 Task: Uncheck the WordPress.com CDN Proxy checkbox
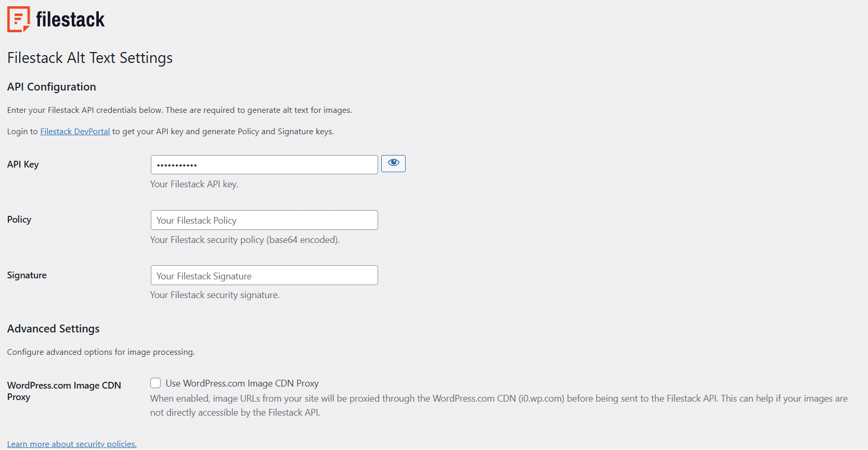point(155,383)
